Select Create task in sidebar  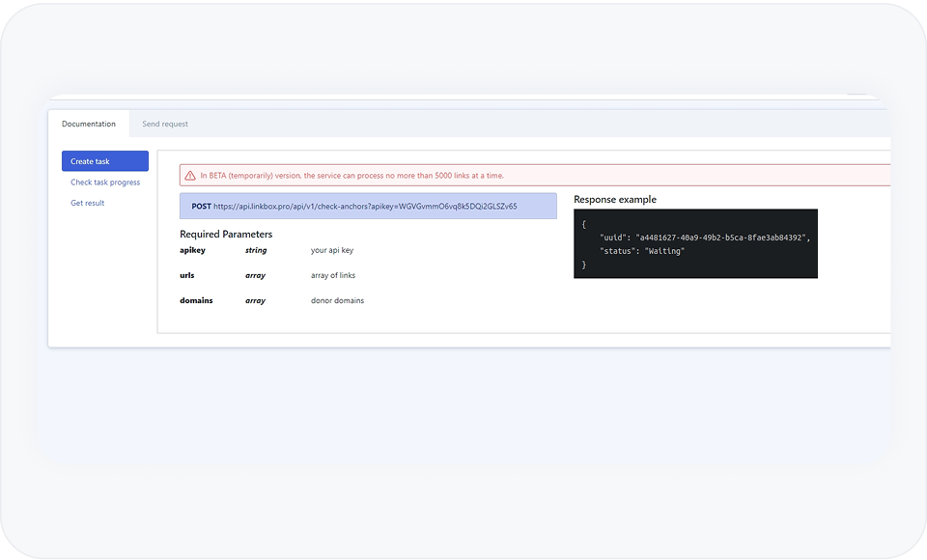click(x=105, y=161)
